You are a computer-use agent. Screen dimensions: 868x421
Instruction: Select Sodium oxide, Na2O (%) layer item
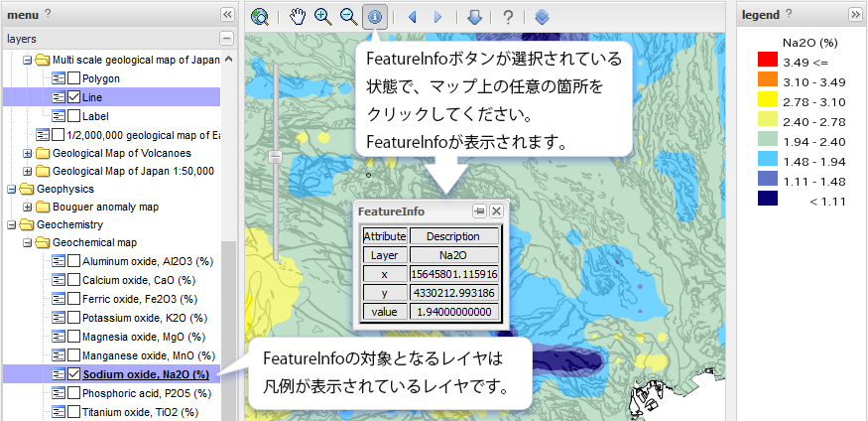[x=146, y=374]
